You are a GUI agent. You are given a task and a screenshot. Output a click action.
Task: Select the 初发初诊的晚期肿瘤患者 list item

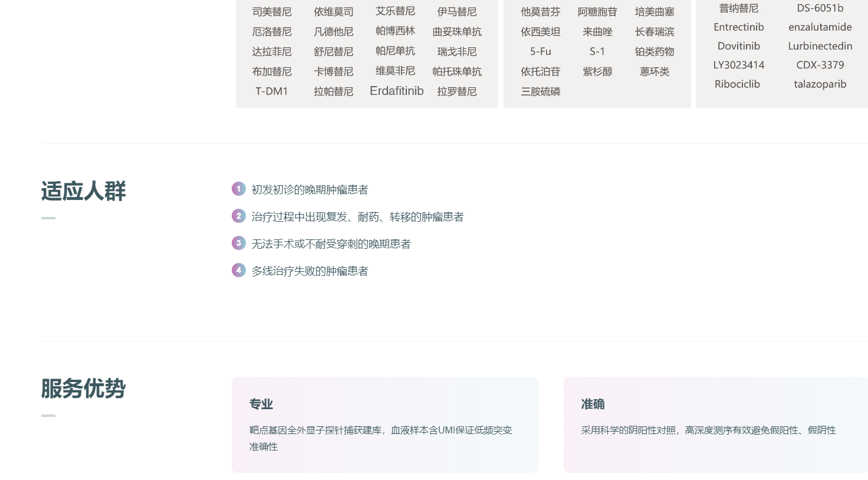click(310, 189)
